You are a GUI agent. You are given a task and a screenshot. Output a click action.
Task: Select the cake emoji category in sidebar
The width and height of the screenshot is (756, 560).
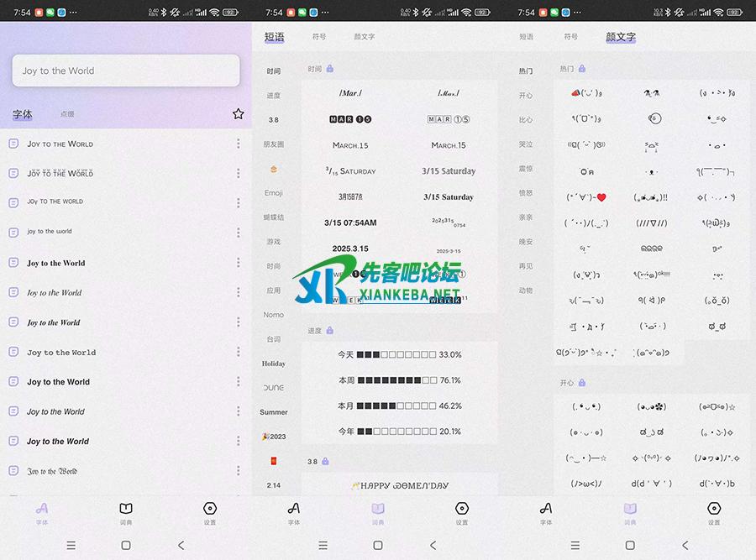tap(274, 169)
